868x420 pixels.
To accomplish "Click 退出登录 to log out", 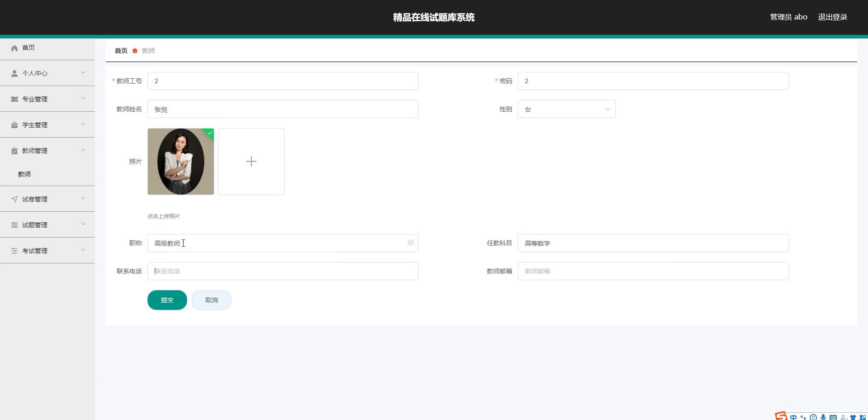I will (x=832, y=17).
